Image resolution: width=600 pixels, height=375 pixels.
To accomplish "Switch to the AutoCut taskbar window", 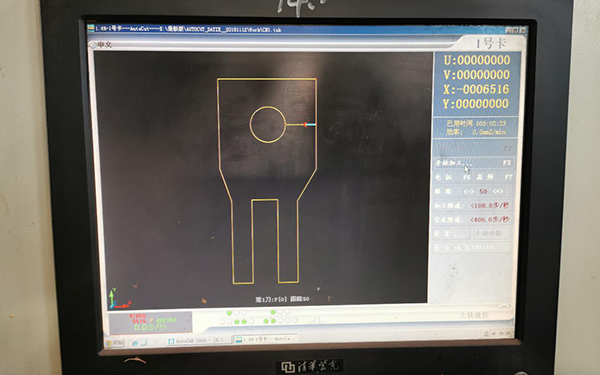I will point(265,339).
